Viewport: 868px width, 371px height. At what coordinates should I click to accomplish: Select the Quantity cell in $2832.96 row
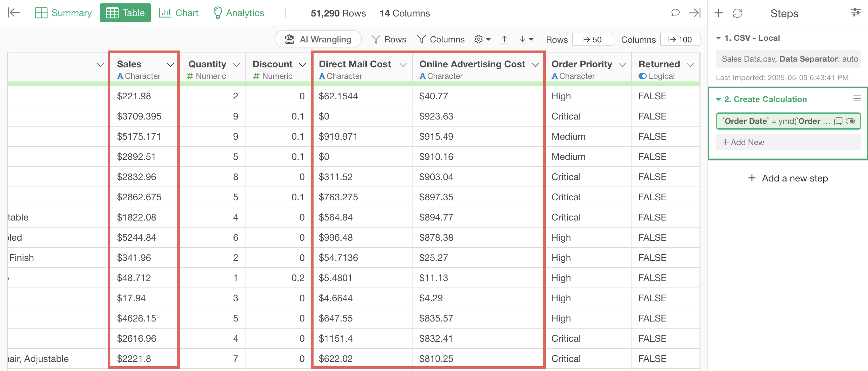[212, 177]
